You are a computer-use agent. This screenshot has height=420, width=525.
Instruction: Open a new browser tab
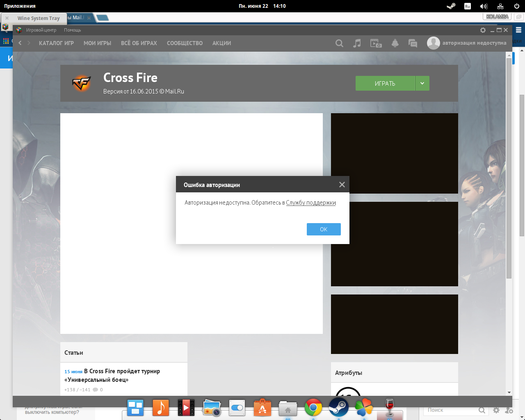[103, 18]
